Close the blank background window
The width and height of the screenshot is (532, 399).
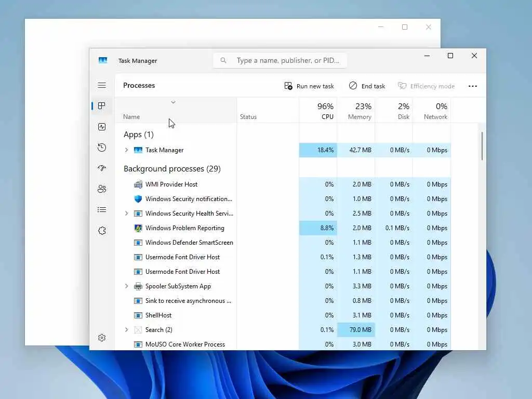click(429, 27)
